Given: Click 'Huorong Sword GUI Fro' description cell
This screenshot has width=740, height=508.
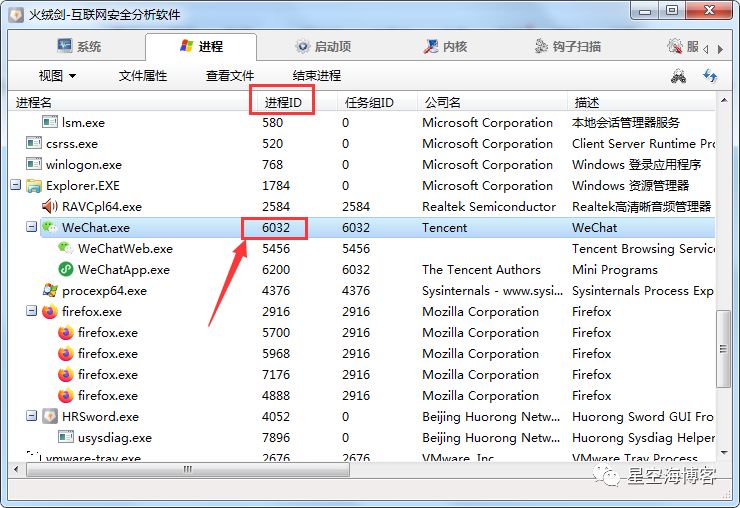Looking at the screenshot, I should coord(643,417).
